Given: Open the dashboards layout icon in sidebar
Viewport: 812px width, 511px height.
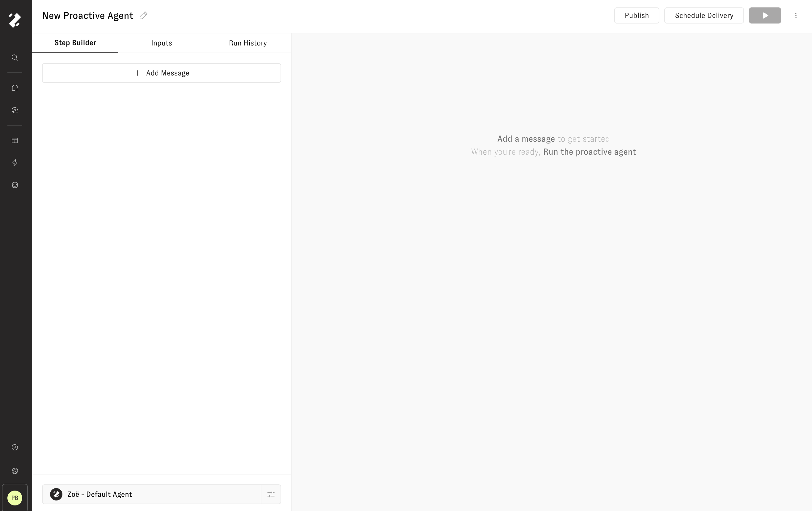Looking at the screenshot, I should click(15, 140).
